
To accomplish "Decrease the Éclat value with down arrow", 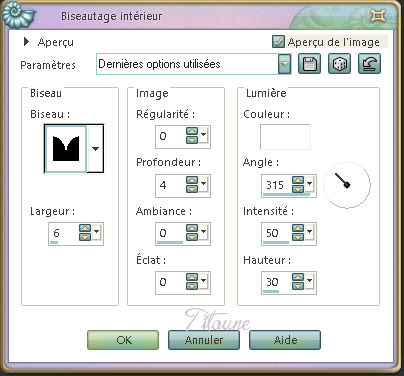I will [x=192, y=286].
